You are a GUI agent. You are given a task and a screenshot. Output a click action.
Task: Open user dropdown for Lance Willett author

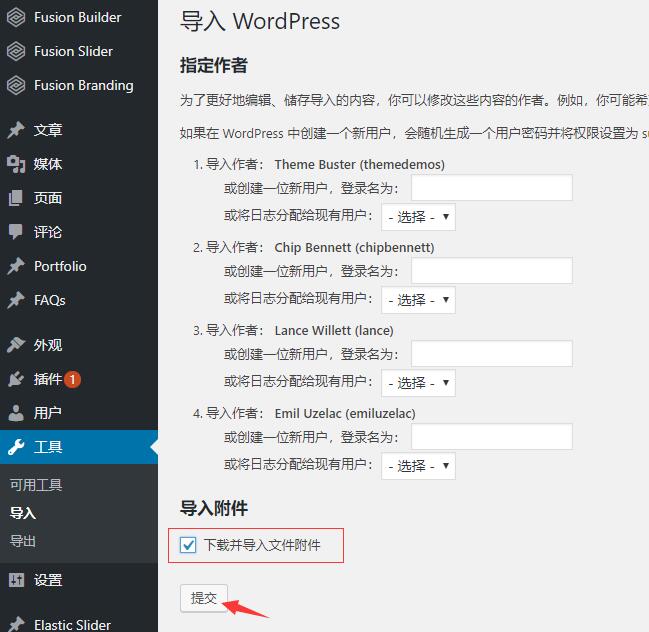tap(418, 383)
